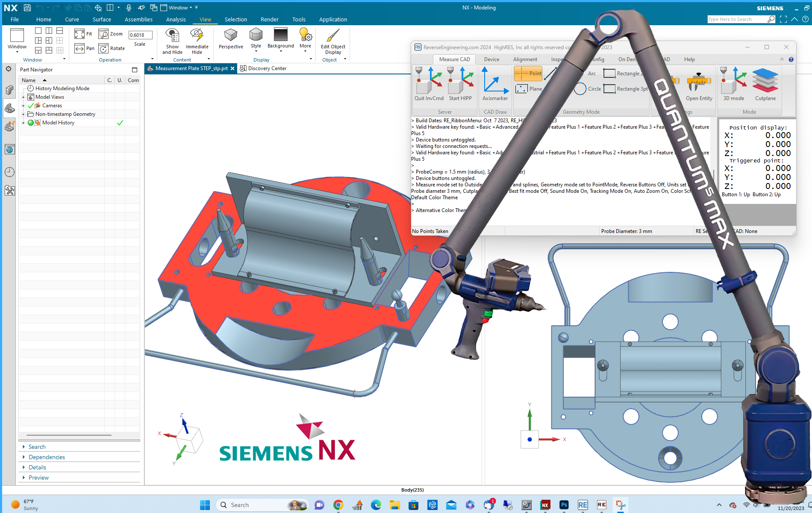Screen dimensions: 812x513
Task: Click the Immediate Hide icon
Action: pyautogui.click(x=197, y=36)
